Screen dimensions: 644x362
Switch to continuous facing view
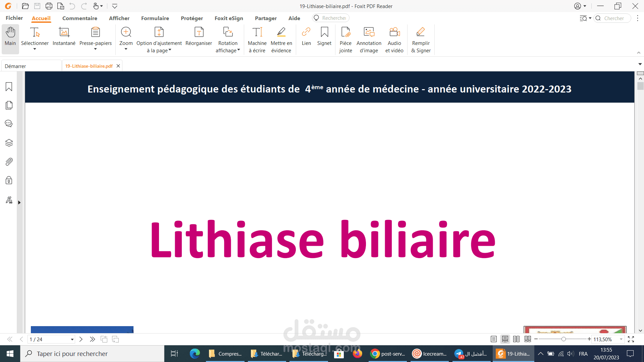[x=528, y=339]
